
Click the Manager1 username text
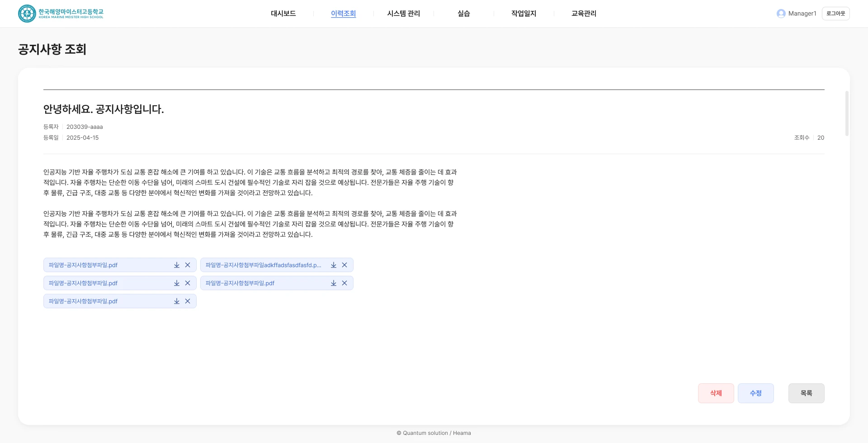(802, 14)
